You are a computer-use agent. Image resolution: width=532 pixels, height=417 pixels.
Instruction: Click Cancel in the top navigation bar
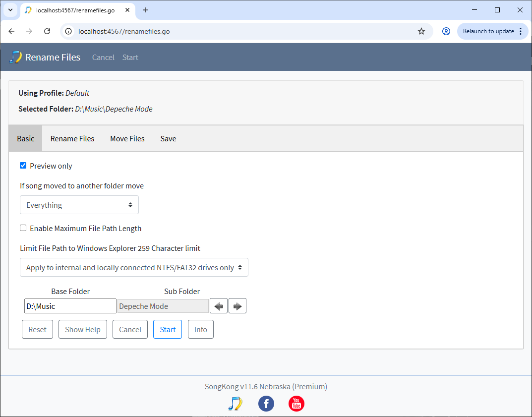tap(103, 58)
